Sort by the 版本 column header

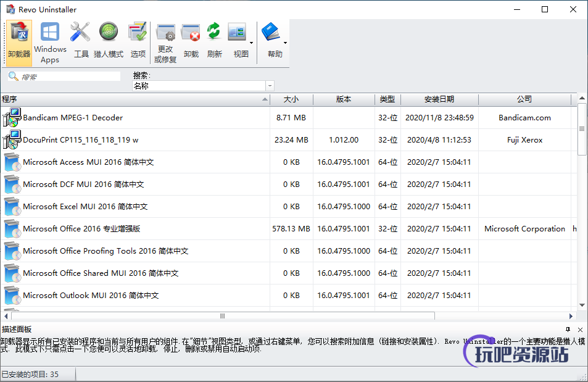pyautogui.click(x=344, y=99)
